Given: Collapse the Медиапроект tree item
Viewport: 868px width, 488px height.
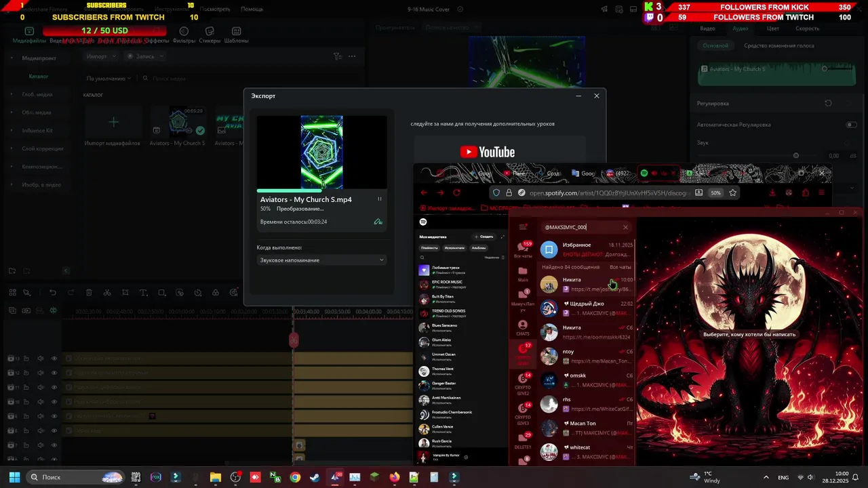Looking at the screenshot, I should coord(12,58).
